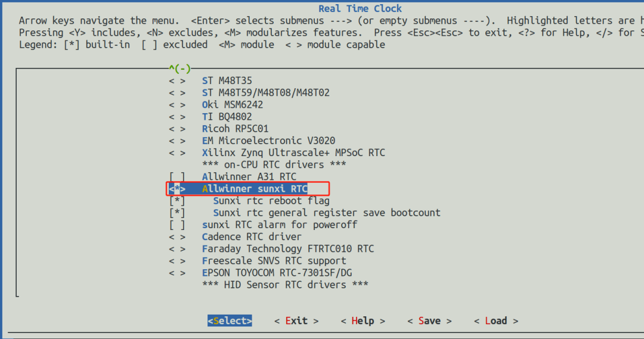Select the ST M48T59/M48T08/M48T02 entry text
This screenshot has width=644, height=339.
[x=266, y=93]
